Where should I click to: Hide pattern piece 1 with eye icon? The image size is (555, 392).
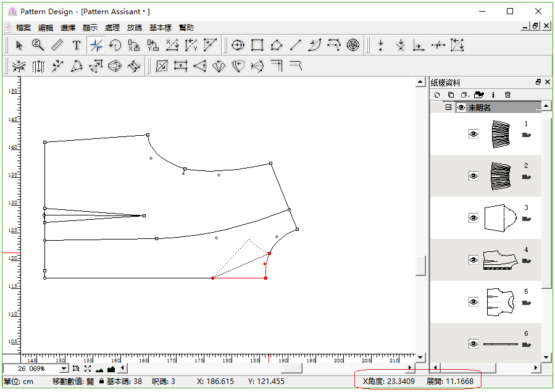474,134
